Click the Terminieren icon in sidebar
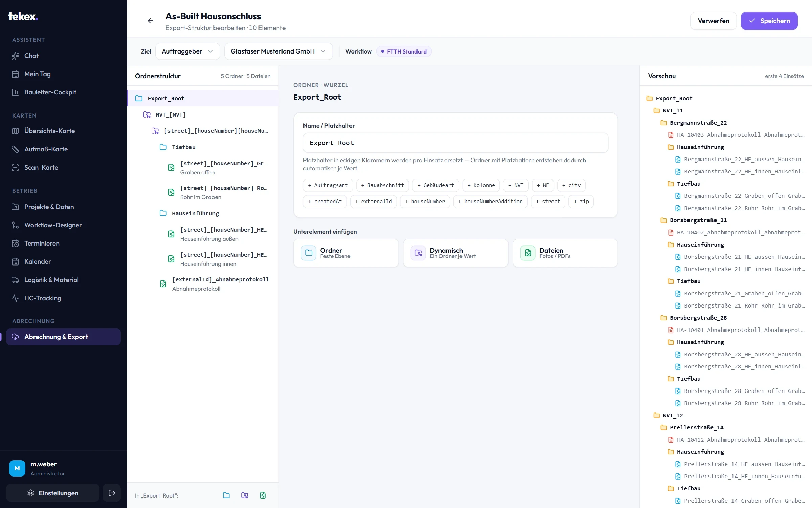 (15, 244)
